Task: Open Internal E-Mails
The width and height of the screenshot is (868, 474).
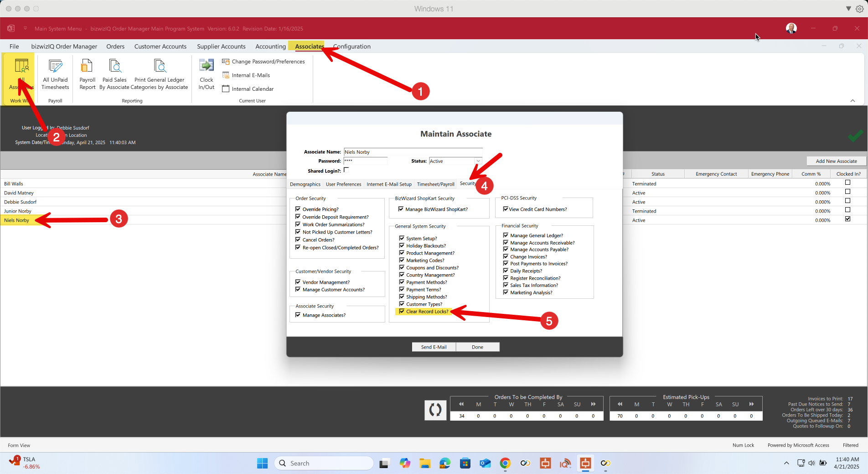Action: (x=246, y=75)
